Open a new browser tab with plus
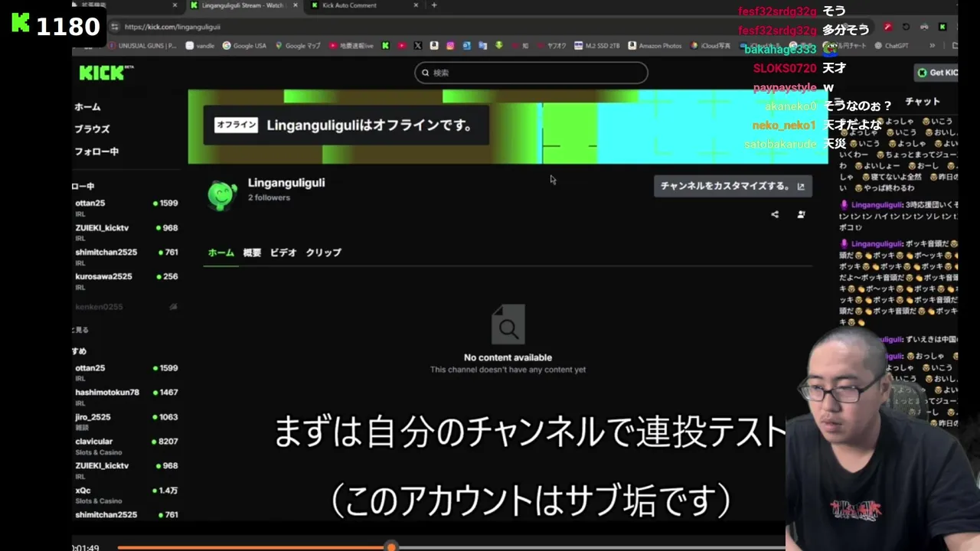The image size is (980, 551). 434,5
